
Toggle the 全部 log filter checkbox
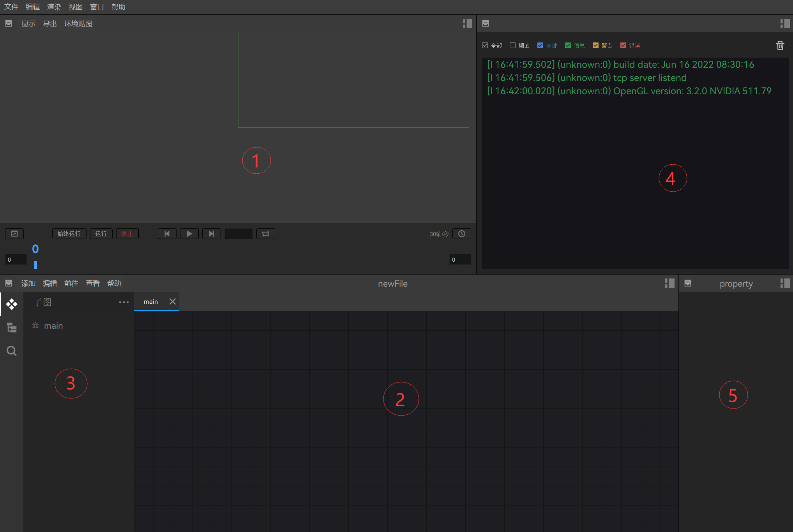tap(485, 46)
